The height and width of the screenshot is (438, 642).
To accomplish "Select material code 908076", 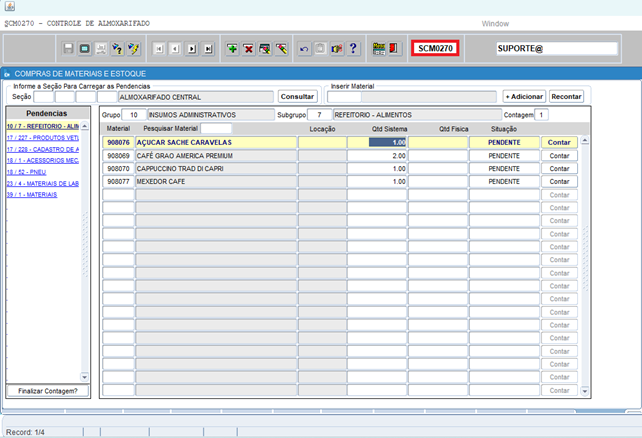I will click(x=118, y=142).
